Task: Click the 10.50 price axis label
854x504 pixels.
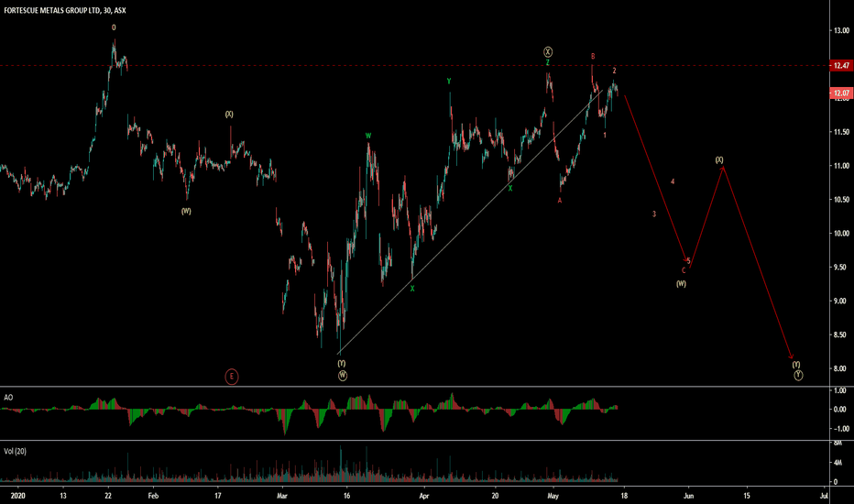Action: pos(841,200)
